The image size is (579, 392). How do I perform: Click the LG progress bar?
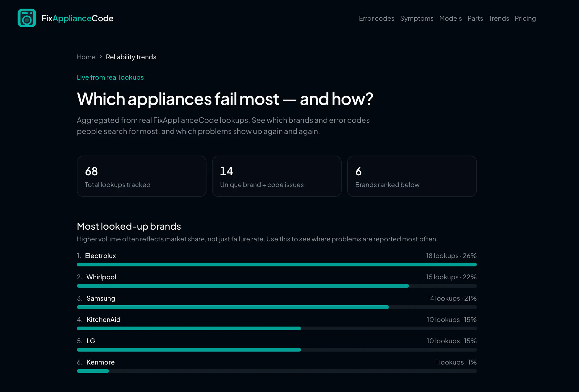(x=277, y=350)
